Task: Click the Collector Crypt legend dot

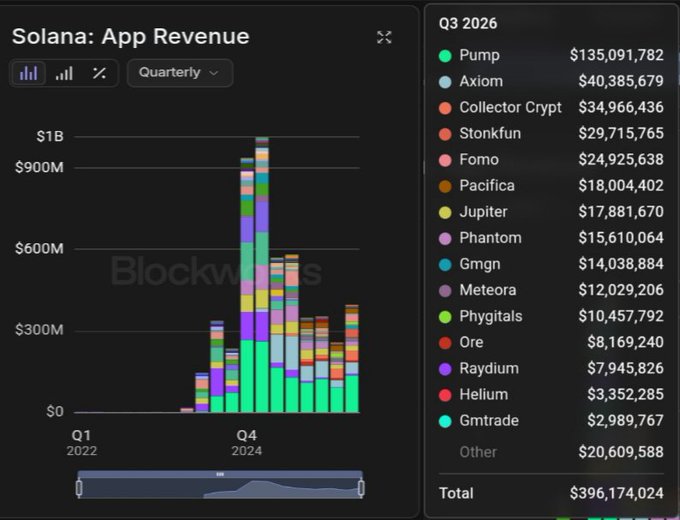Action: pos(445,108)
